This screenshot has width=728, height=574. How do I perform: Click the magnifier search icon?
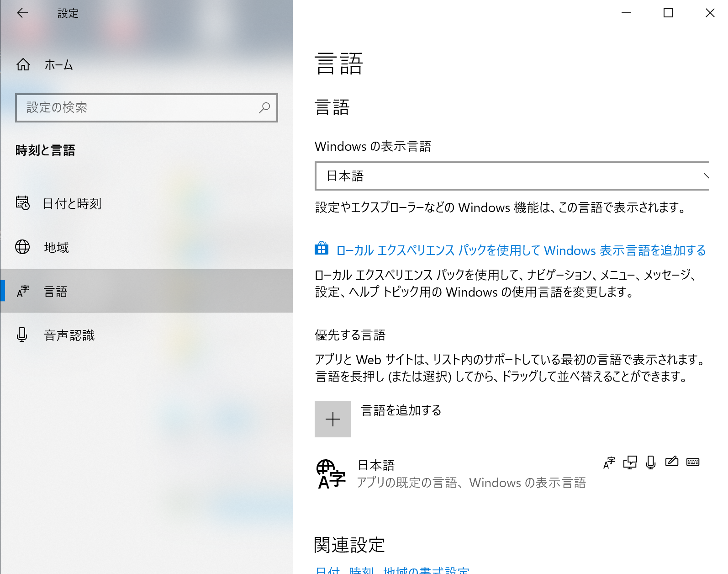(264, 108)
